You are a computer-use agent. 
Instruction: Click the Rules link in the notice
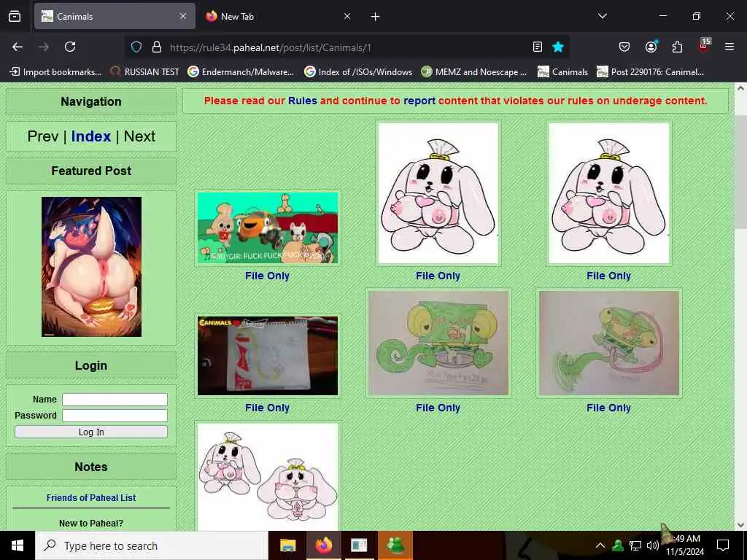[x=303, y=101]
